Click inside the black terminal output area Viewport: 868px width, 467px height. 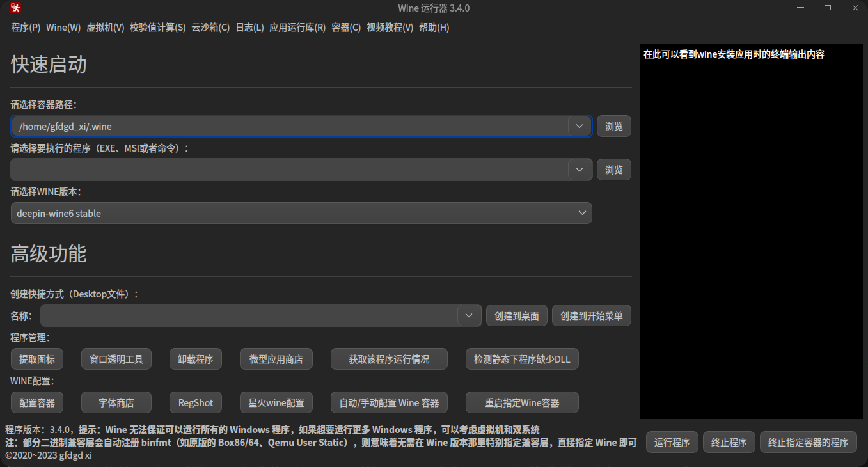752,231
